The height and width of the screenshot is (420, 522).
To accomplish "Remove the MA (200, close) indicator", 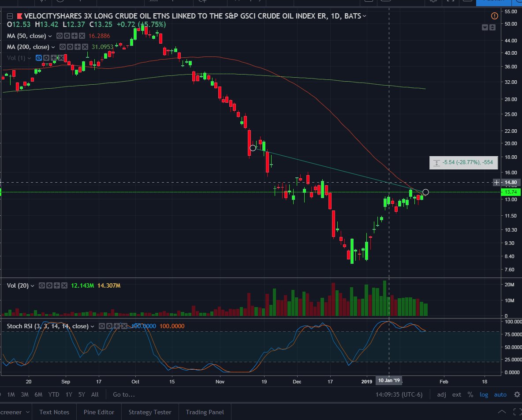I will coord(85,47).
